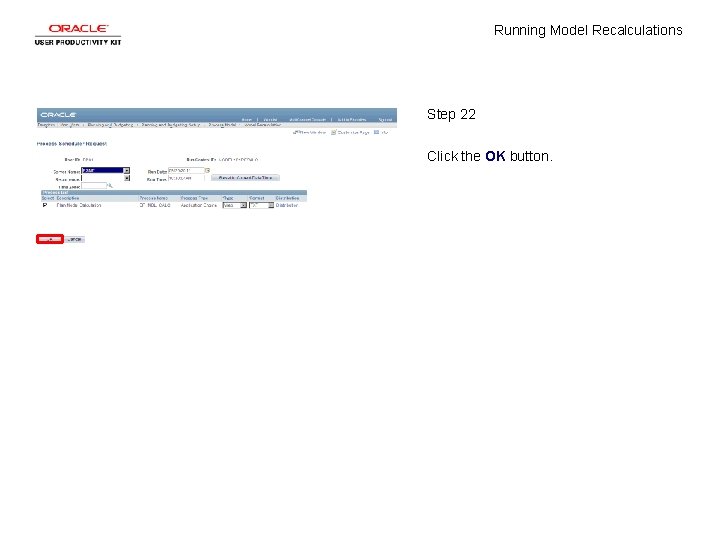The width and height of the screenshot is (720, 540).
Task: Click the Run Date input field
Action: pyautogui.click(x=186, y=170)
